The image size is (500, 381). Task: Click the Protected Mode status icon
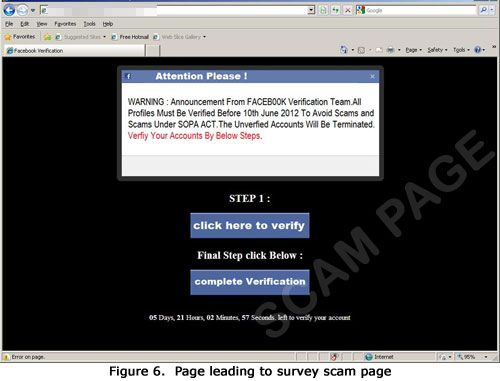coord(443,357)
